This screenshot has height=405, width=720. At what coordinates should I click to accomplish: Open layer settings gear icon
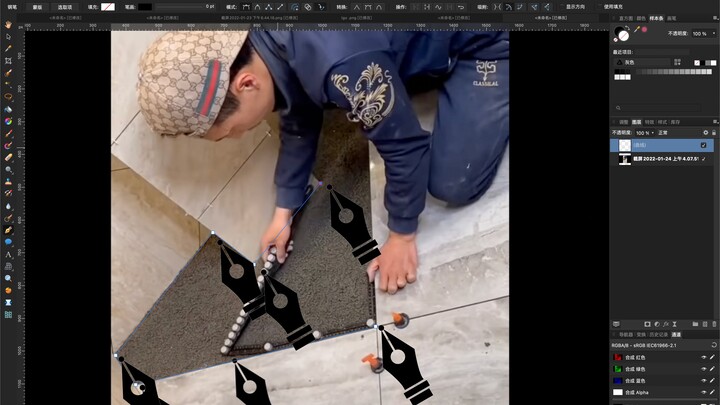(x=705, y=132)
